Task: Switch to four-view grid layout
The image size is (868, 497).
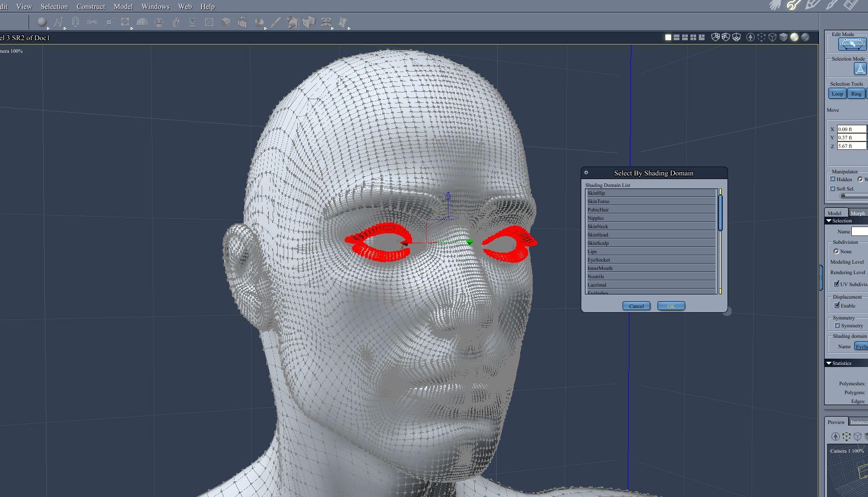Action: pyautogui.click(x=693, y=37)
